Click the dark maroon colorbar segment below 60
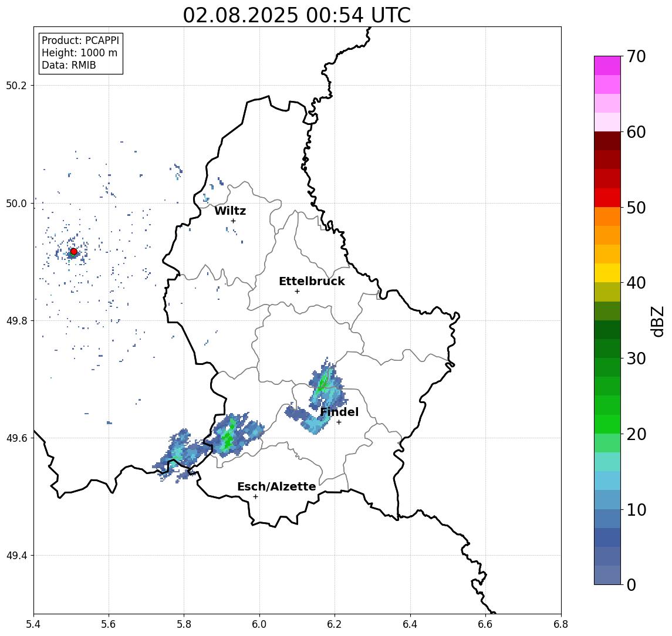The width and height of the screenshot is (672, 636). pyautogui.click(x=607, y=141)
